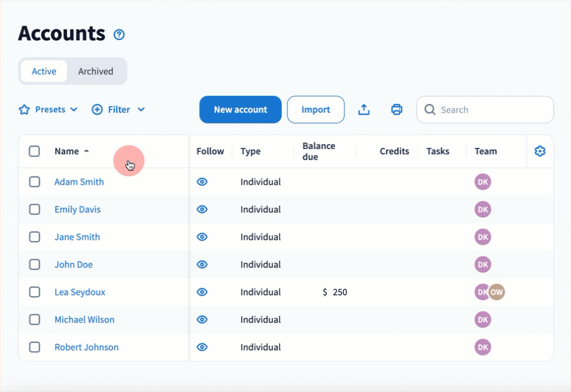Select the Jane Smith row checkbox
Viewport: 571px width, 392px height.
point(34,237)
